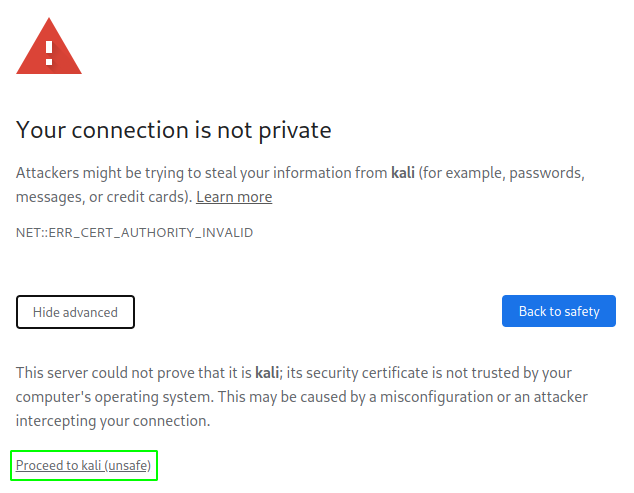Collapse details with Hide advanced button
Screen dimensions: 634x493
(x=75, y=312)
